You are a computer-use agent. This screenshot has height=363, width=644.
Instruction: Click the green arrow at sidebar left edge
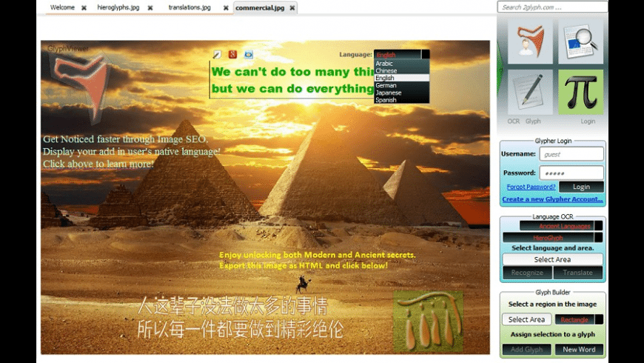coord(500,68)
